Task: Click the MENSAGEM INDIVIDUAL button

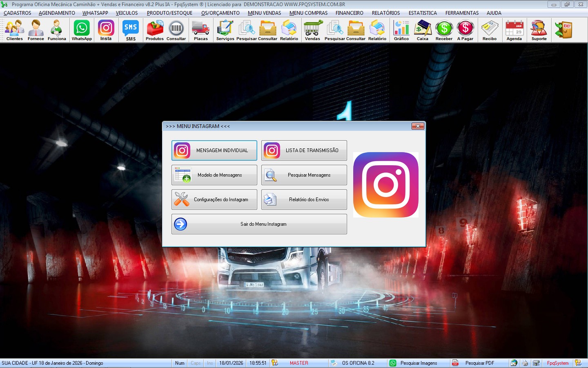Action: pyautogui.click(x=214, y=150)
